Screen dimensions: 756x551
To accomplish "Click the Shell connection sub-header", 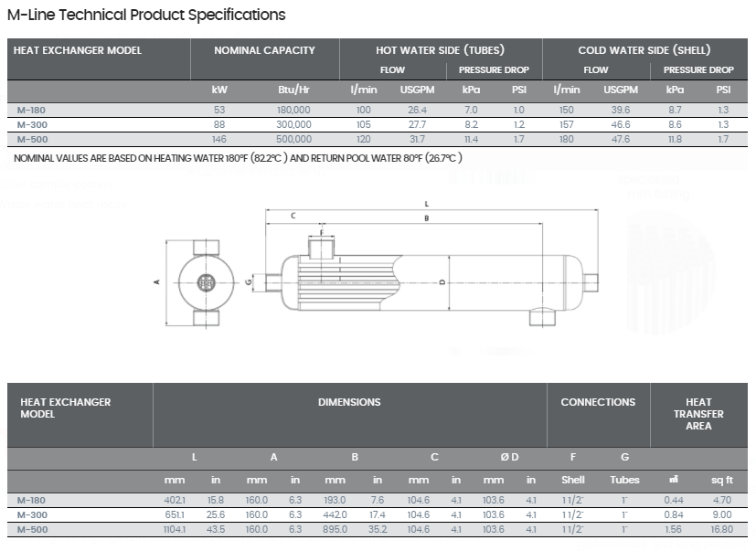I will (573, 480).
